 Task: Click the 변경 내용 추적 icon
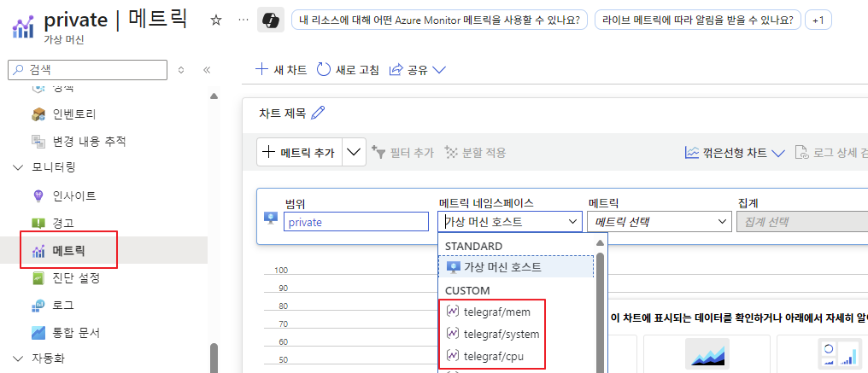click(x=38, y=141)
